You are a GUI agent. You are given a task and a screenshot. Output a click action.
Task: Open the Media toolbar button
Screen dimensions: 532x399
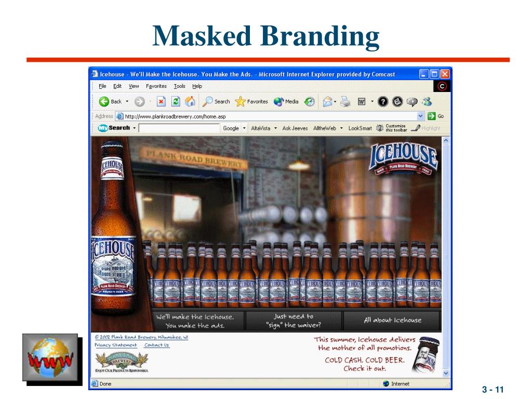[286, 101]
